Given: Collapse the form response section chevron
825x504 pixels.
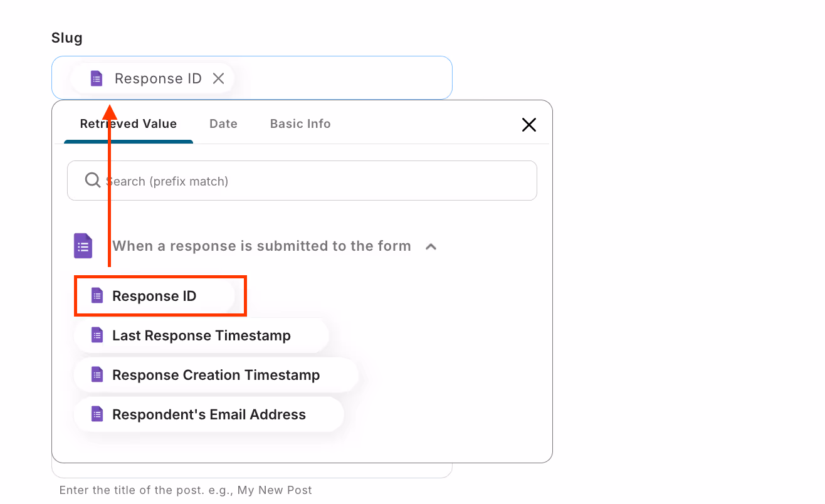Looking at the screenshot, I should click(431, 246).
